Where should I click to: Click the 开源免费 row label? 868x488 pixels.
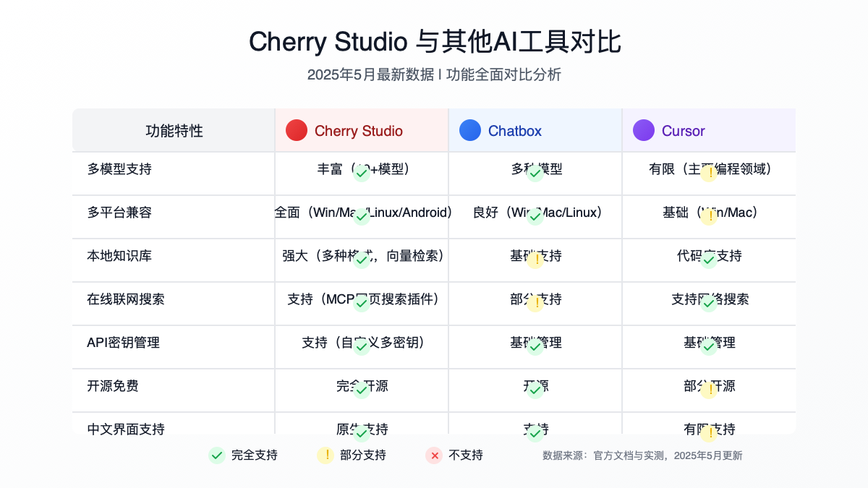[x=113, y=386]
